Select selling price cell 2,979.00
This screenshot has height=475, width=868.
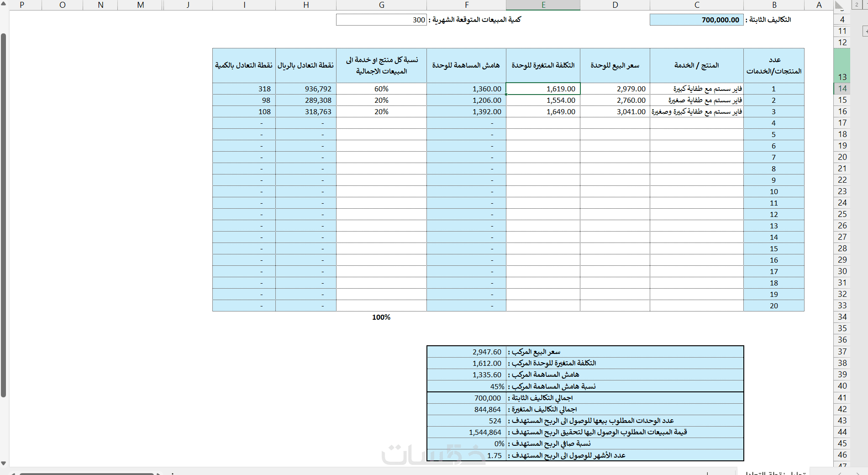click(x=615, y=89)
